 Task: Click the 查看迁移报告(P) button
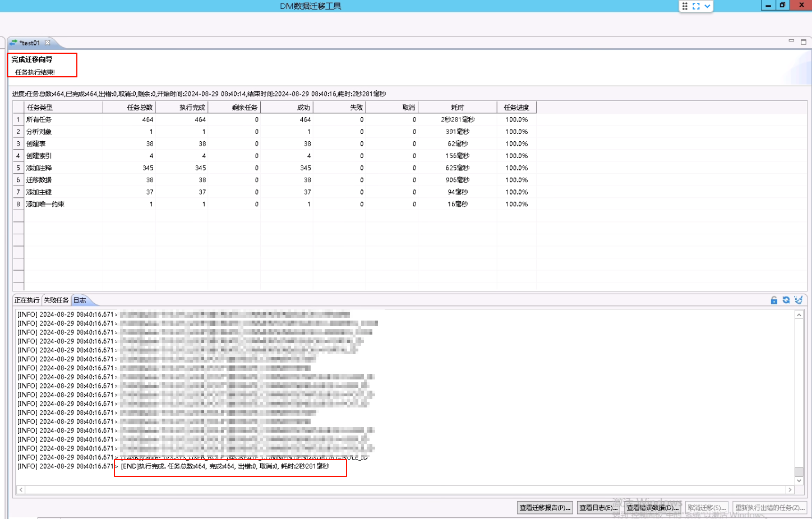point(545,508)
